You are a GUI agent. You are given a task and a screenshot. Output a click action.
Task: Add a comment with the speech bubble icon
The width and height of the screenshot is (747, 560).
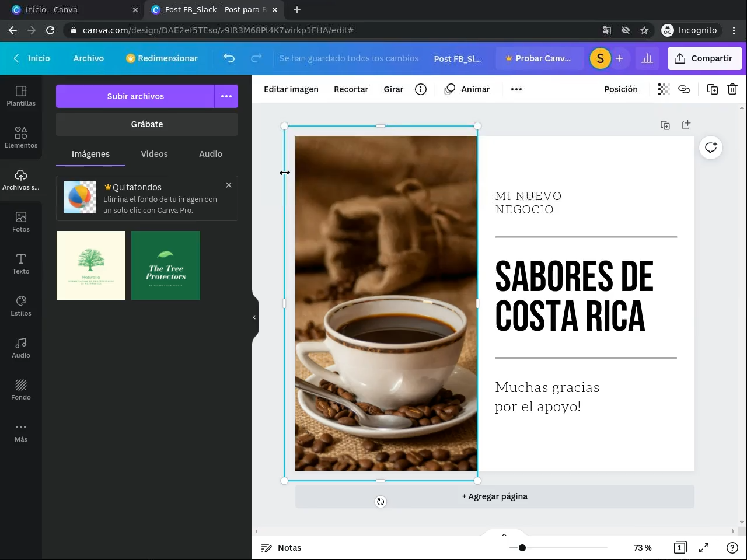pos(711,148)
